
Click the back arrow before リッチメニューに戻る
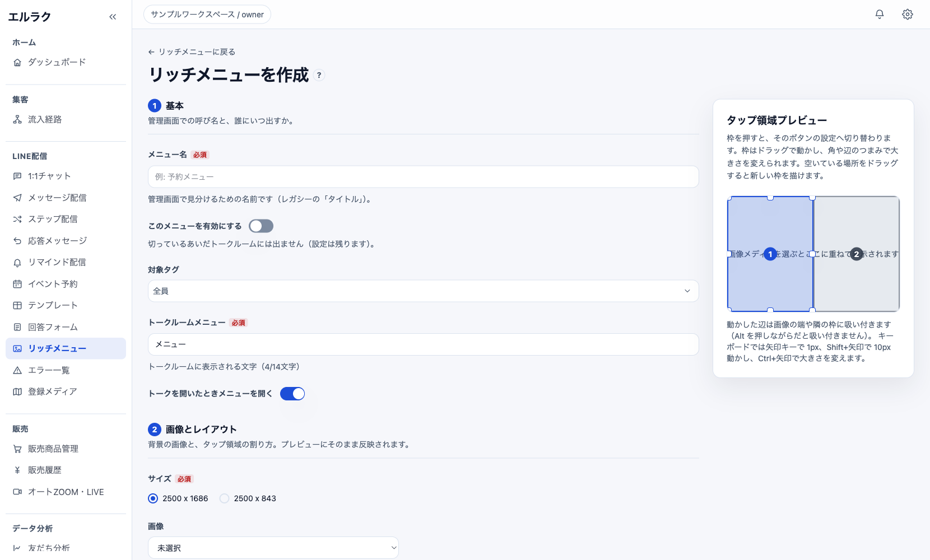click(x=151, y=52)
